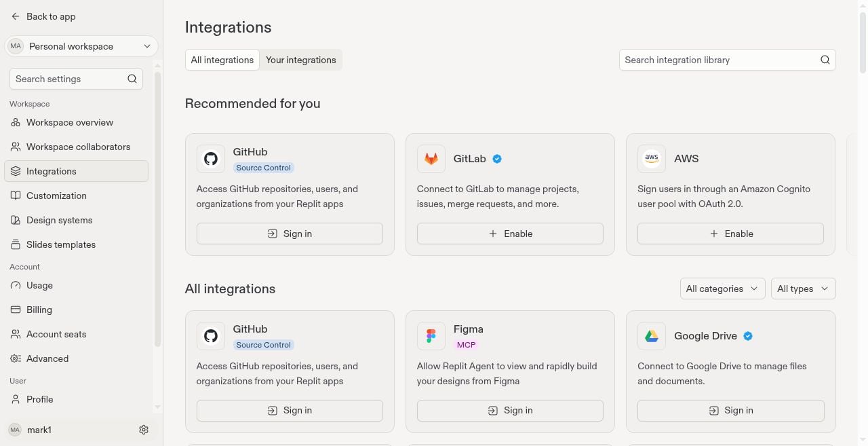
Task: Click the Billing card icon
Action: [16, 310]
